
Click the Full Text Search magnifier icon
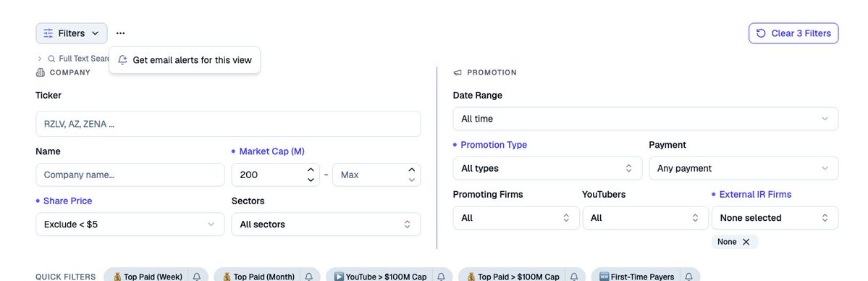pos(51,58)
